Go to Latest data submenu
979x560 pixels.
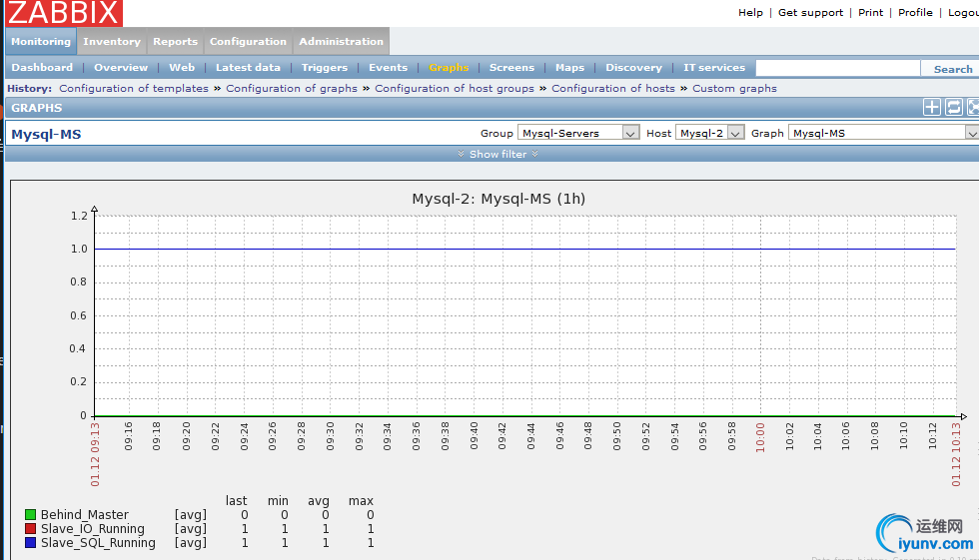(x=248, y=67)
